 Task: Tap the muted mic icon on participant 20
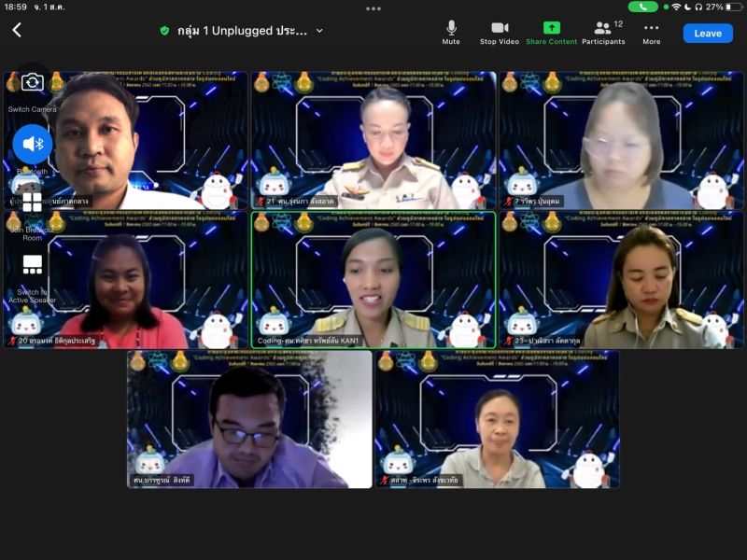point(13,341)
